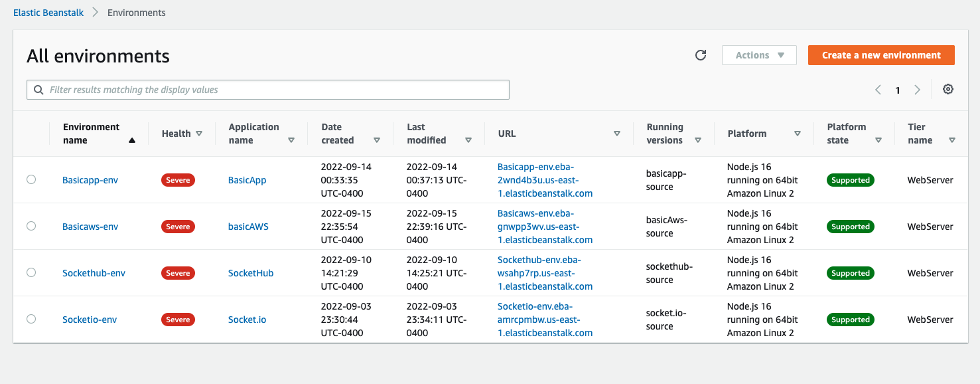Select the radio button for Basicapp-env
This screenshot has width=980, height=384.
pyautogui.click(x=31, y=179)
